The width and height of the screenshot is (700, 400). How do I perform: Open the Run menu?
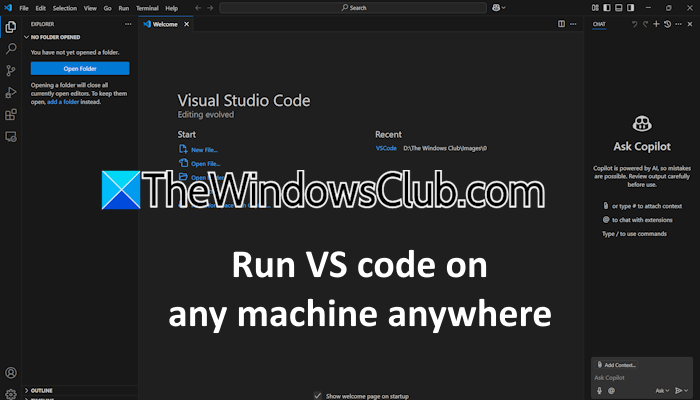124,8
